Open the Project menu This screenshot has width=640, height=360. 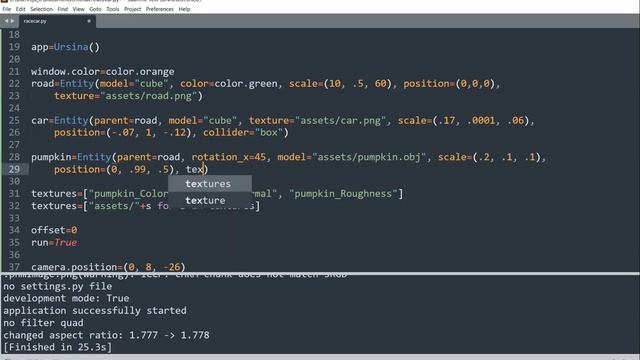tap(132, 9)
